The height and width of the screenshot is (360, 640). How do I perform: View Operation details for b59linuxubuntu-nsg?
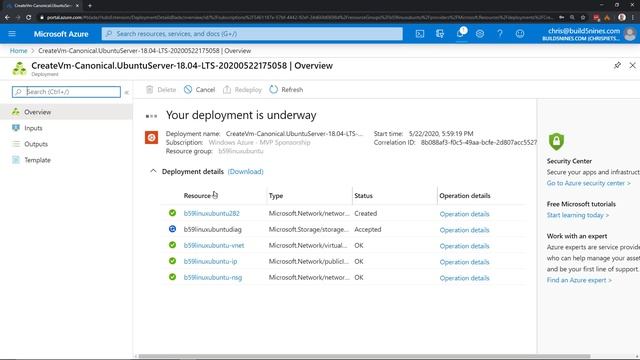[x=464, y=278]
